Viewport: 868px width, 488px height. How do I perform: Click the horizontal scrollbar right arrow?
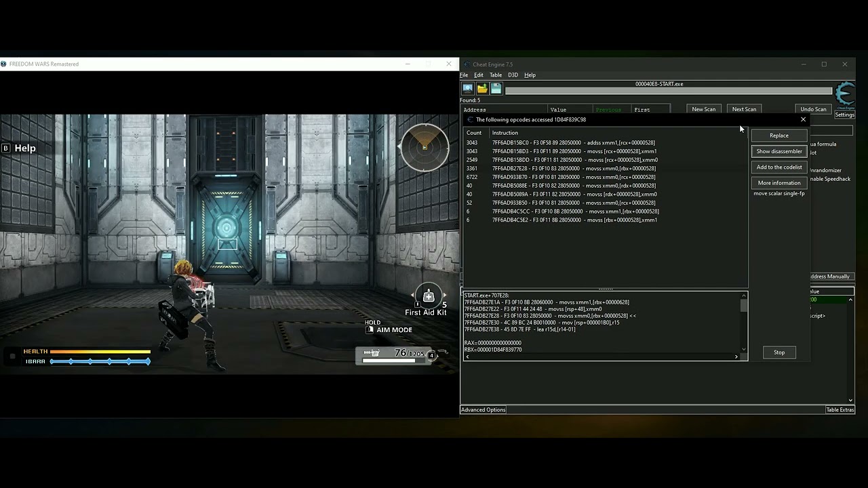pyautogui.click(x=736, y=357)
